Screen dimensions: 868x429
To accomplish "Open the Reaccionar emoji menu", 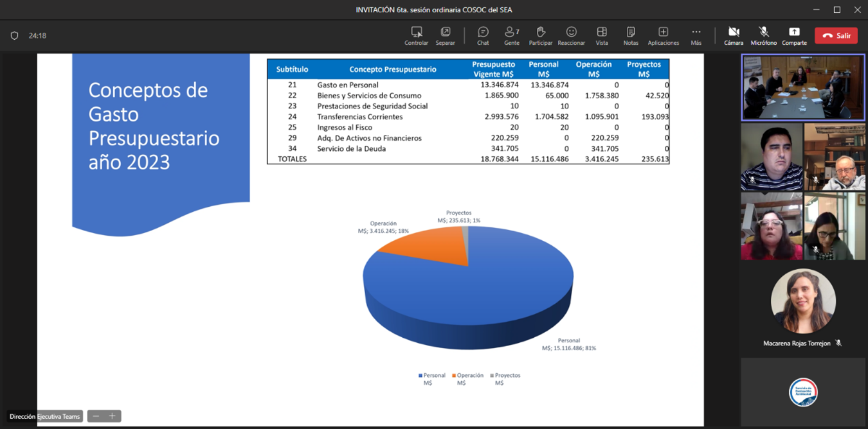I will [571, 35].
